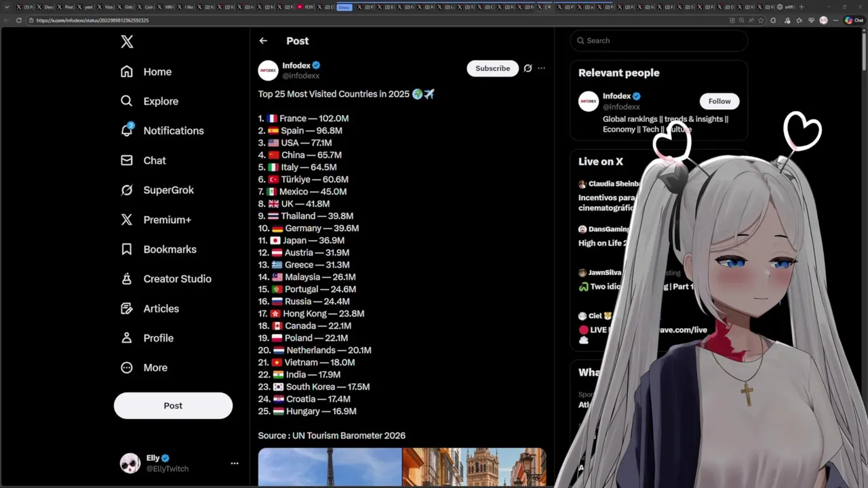This screenshot has width=868, height=488.
Task: Open Creator Studio
Action: 165,279
